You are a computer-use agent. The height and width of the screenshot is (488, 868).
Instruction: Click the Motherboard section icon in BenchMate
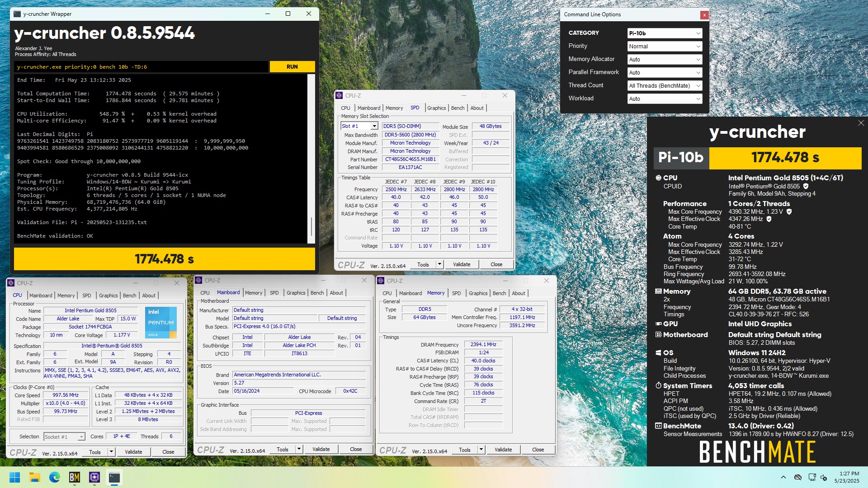pos(658,335)
